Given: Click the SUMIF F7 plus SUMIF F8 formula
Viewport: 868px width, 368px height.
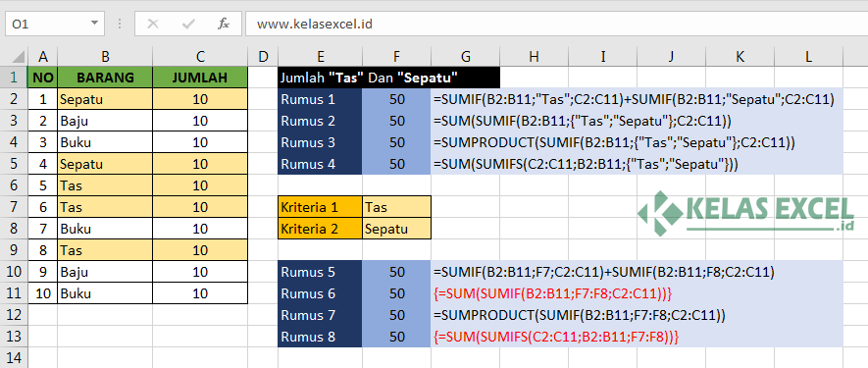Looking at the screenshot, I should click(x=603, y=273).
